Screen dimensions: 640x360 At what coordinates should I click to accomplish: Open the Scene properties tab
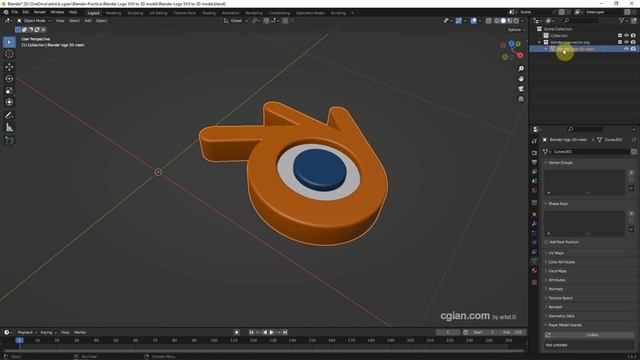pyautogui.click(x=534, y=181)
